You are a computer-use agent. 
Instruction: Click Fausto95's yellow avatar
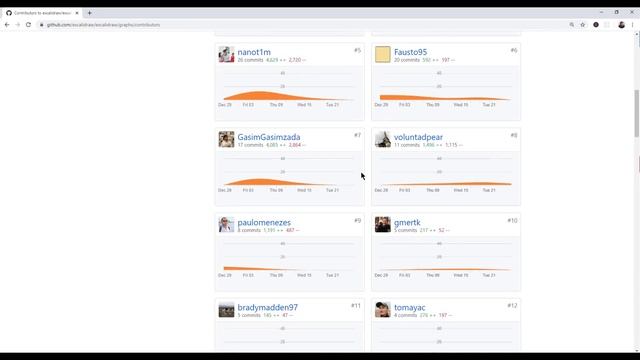tap(382, 54)
